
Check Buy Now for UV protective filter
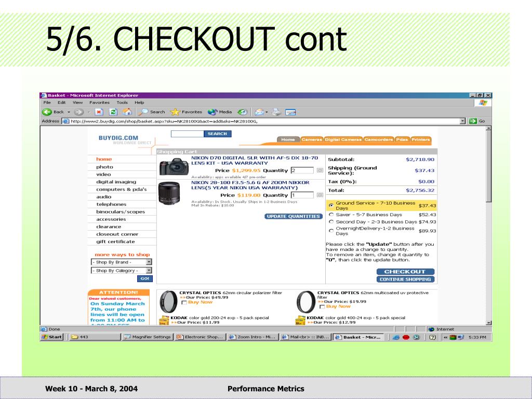[x=322, y=307]
